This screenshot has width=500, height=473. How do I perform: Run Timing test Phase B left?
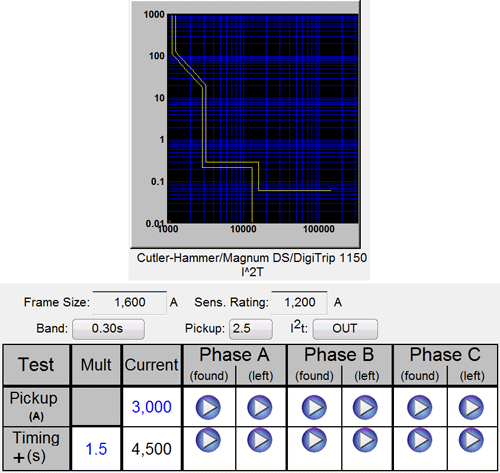(366, 440)
